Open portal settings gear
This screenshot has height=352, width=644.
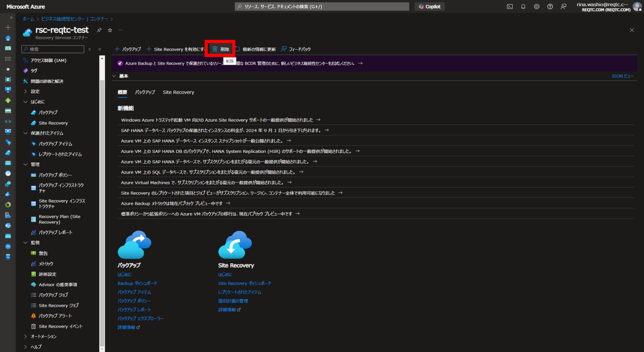(537, 7)
